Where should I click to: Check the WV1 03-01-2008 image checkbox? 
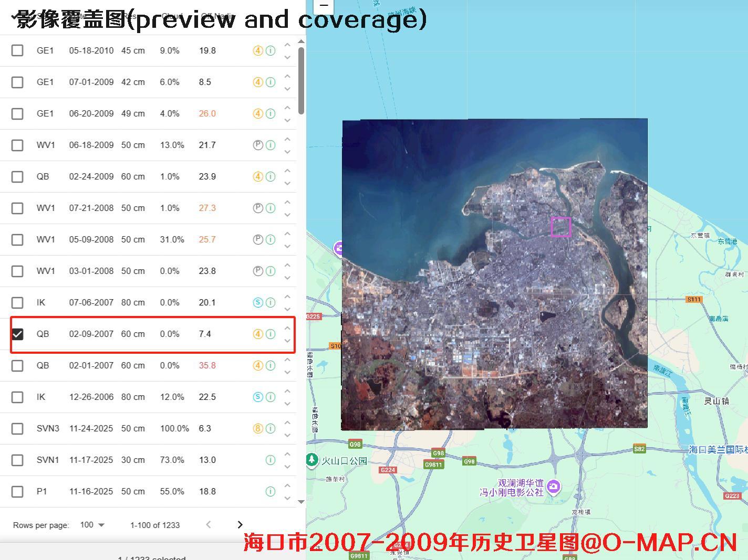[x=17, y=271]
